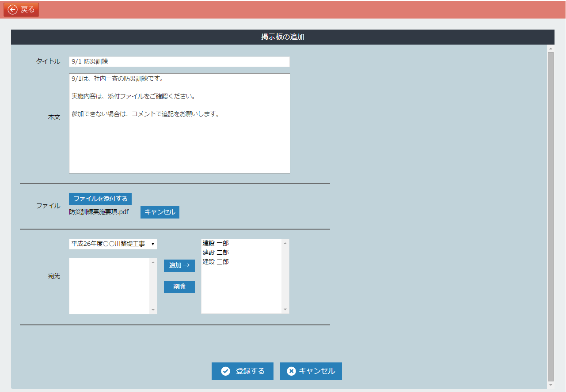Viewport: 566px width, 392px height.
Task: Click the ファイル label
Action: tap(48, 206)
